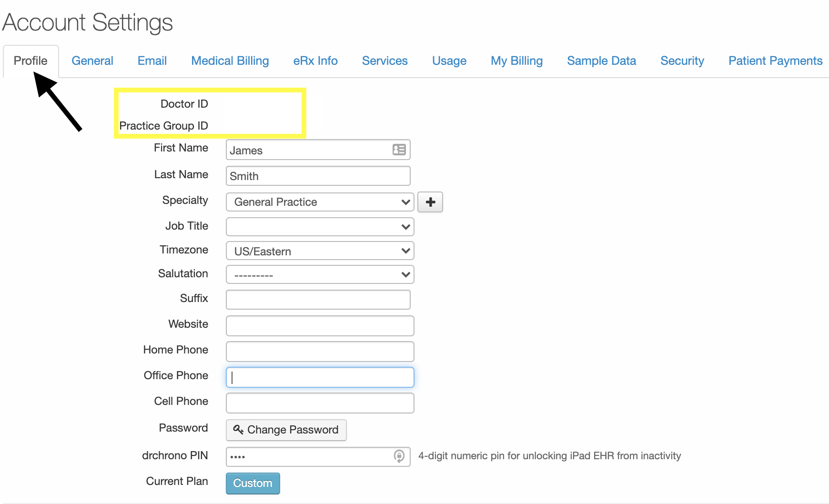The height and width of the screenshot is (504, 829).
Task: Click the Practice Group ID label
Action: (x=163, y=126)
